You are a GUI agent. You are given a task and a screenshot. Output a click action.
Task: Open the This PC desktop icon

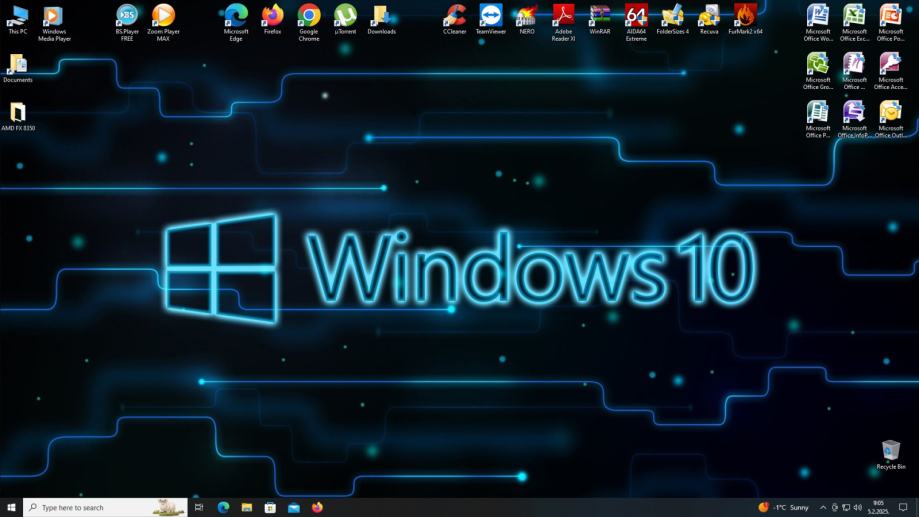18,19
